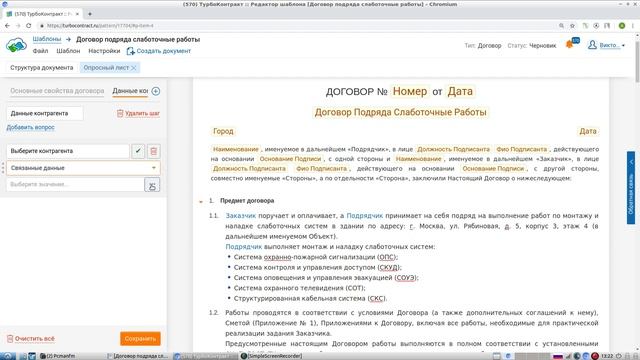Click the orange Сохранить button
The width and height of the screenshot is (640, 360).
click(x=140, y=339)
